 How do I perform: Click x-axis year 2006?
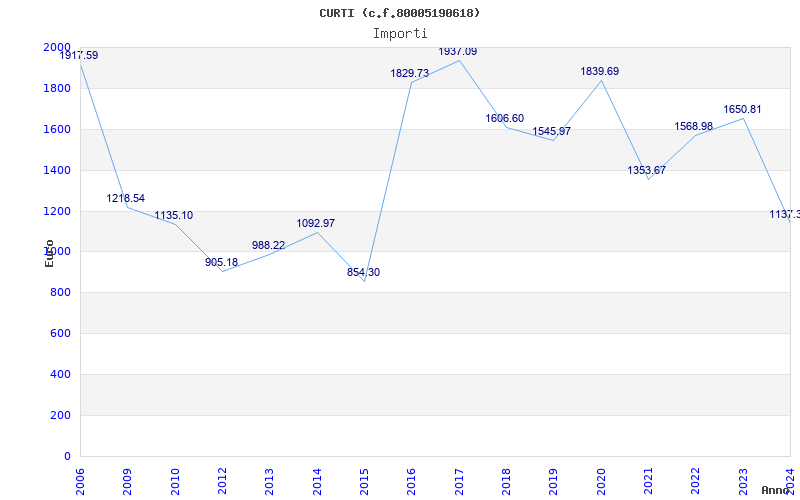80,482
